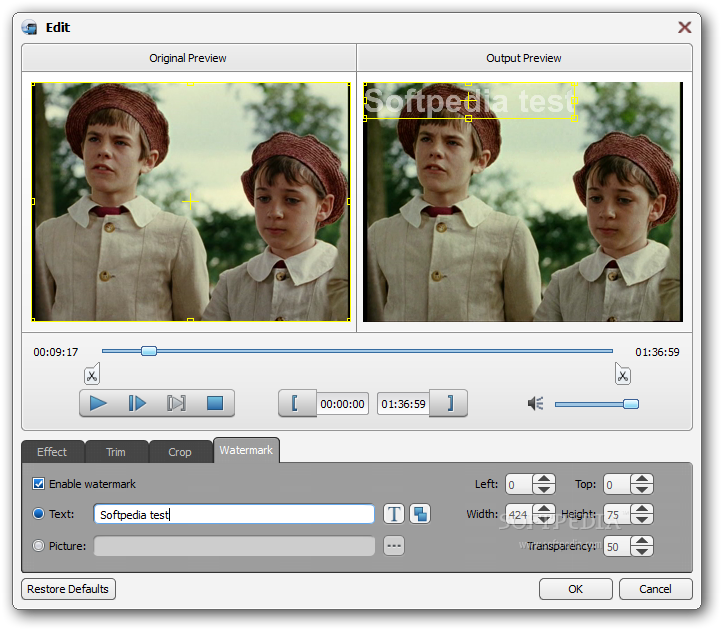Click the total duration label at timeline end
The width and height of the screenshot is (722, 630).
pos(657,352)
